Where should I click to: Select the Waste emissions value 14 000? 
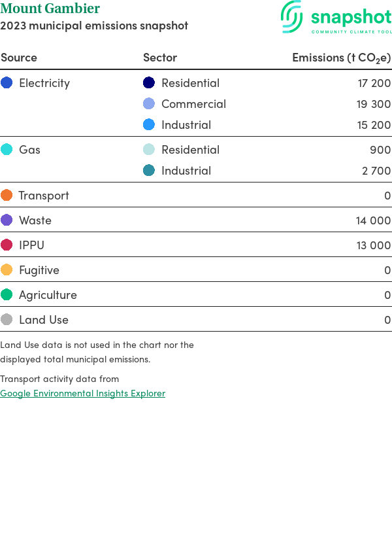click(x=373, y=220)
